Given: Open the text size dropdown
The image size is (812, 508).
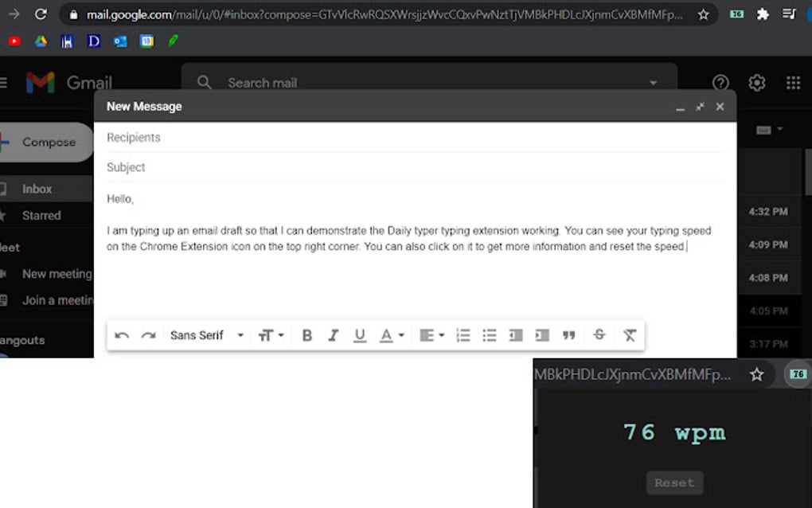Looking at the screenshot, I should click(x=271, y=335).
